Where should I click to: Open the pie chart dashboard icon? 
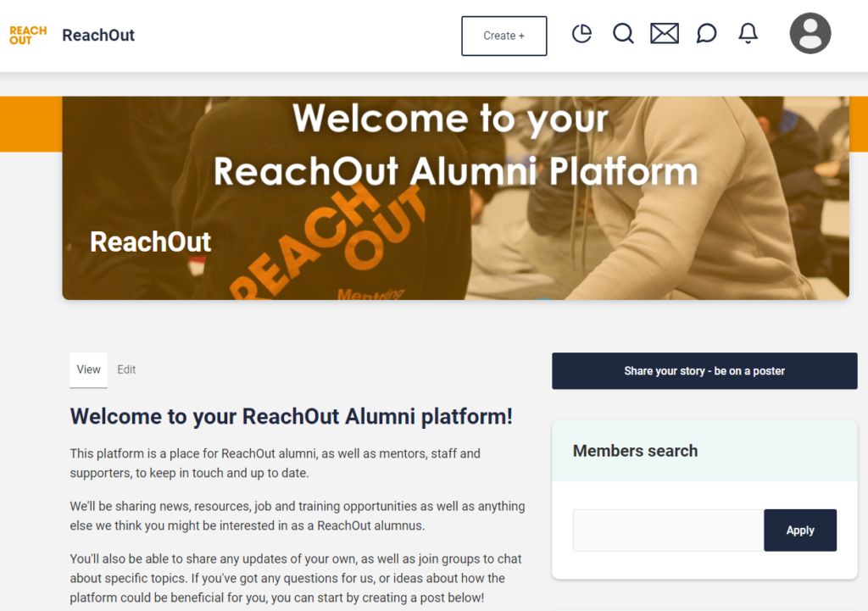pyautogui.click(x=581, y=34)
